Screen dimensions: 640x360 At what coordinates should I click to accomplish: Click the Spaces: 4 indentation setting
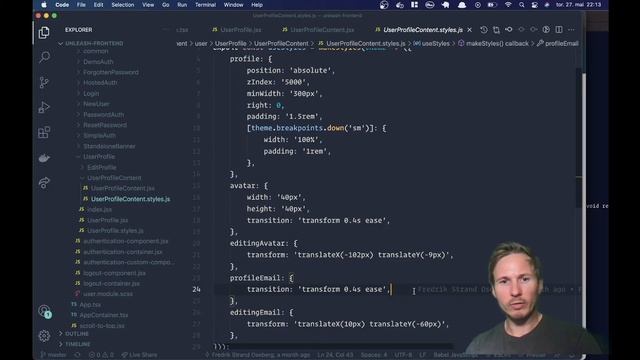click(x=373, y=355)
